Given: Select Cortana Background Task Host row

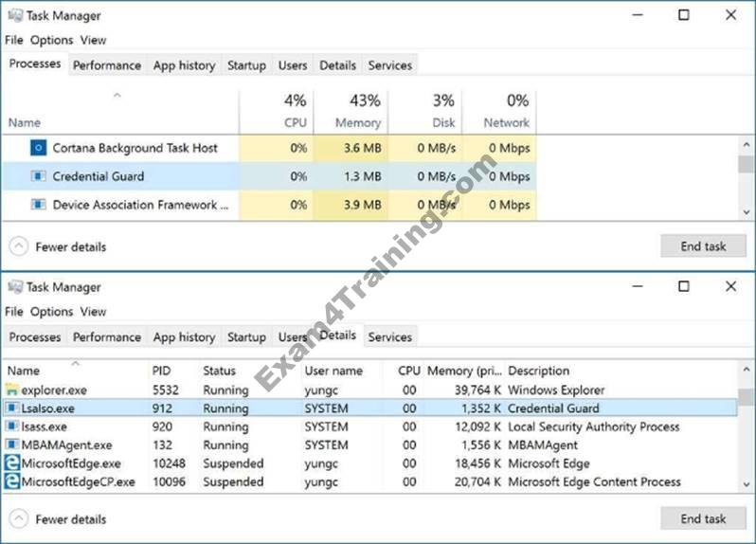Looking at the screenshot, I should pyautogui.click(x=269, y=148).
